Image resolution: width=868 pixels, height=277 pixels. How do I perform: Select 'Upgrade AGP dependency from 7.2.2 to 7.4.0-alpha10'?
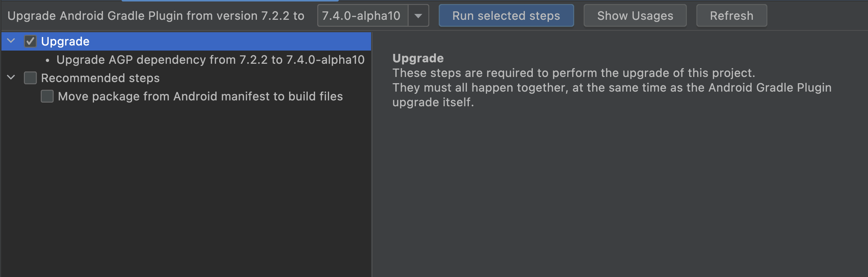point(210,59)
